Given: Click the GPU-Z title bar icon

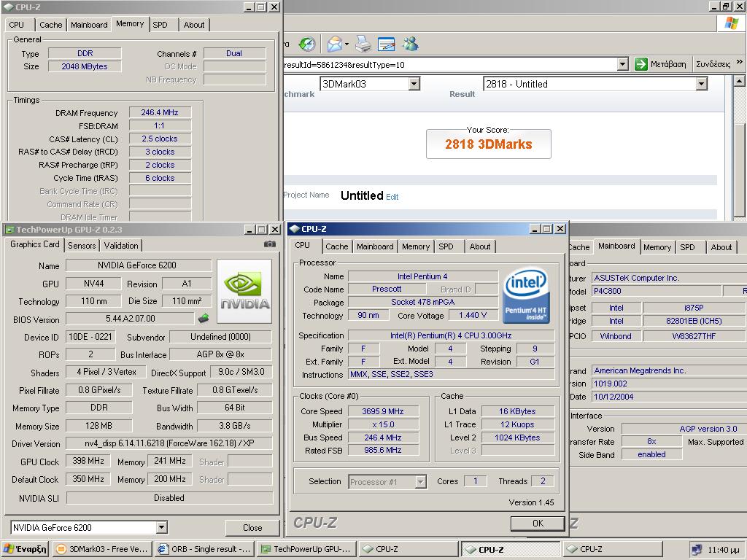Looking at the screenshot, I should coord(9,230).
